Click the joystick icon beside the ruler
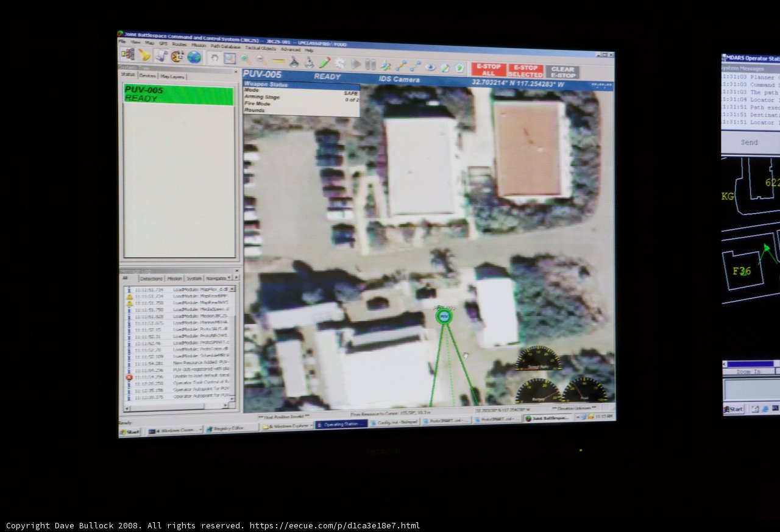 pyautogui.click(x=294, y=62)
